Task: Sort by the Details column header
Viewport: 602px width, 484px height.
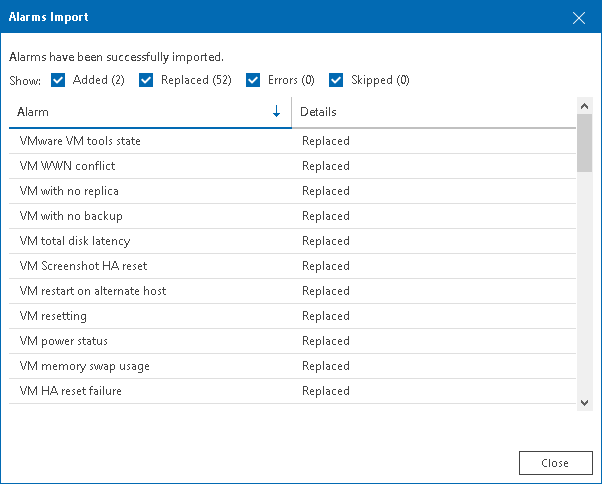Action: tap(434, 112)
